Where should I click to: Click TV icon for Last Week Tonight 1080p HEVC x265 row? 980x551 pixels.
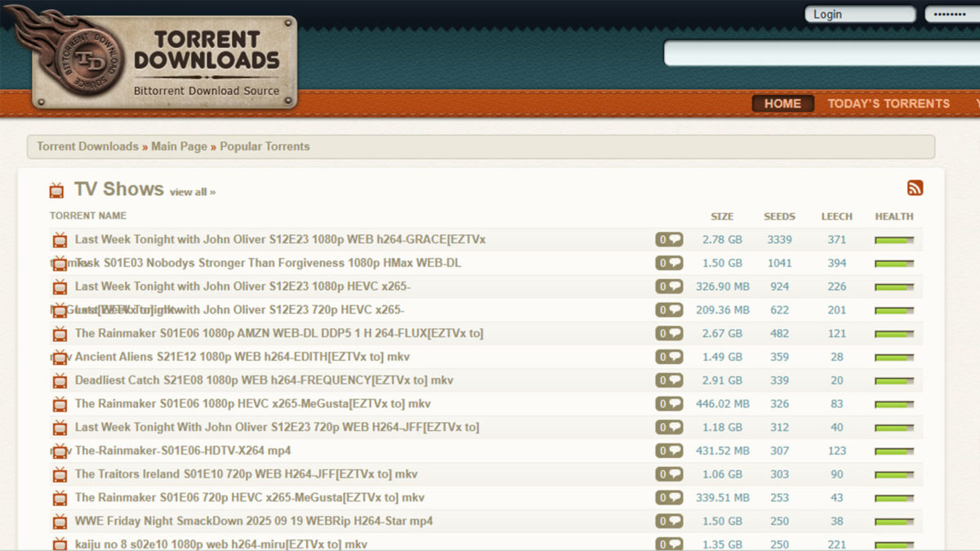coord(60,287)
